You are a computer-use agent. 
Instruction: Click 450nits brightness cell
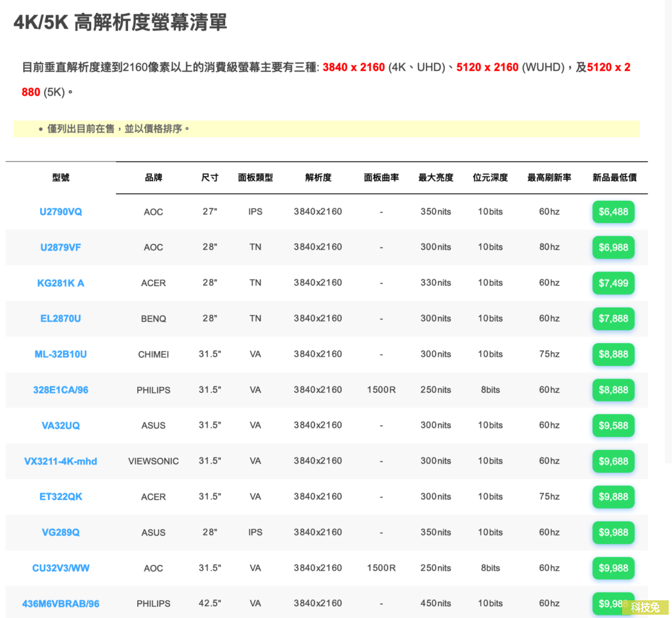click(x=436, y=604)
